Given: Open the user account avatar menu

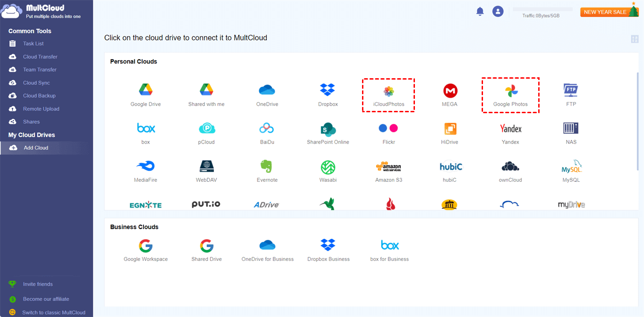Looking at the screenshot, I should point(498,11).
